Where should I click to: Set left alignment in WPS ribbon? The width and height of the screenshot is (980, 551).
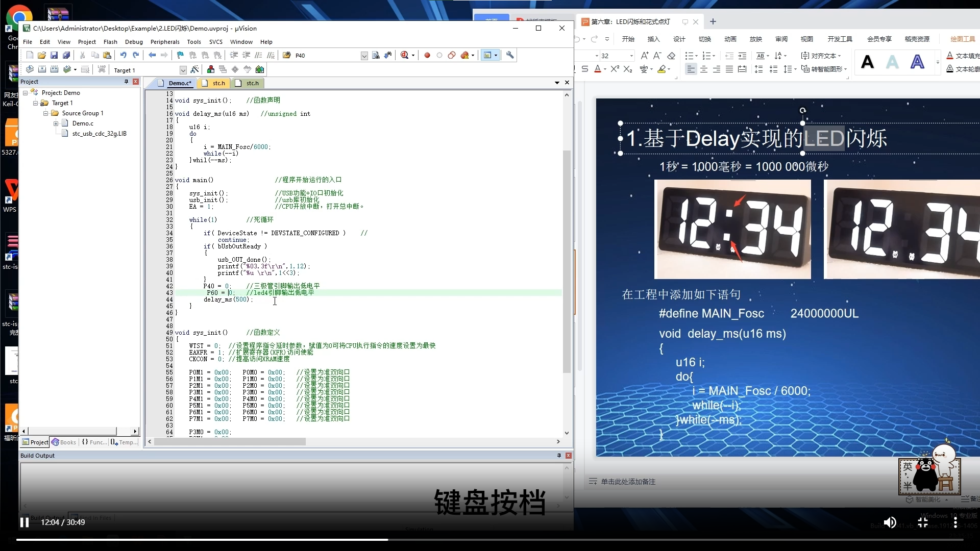[x=691, y=69]
